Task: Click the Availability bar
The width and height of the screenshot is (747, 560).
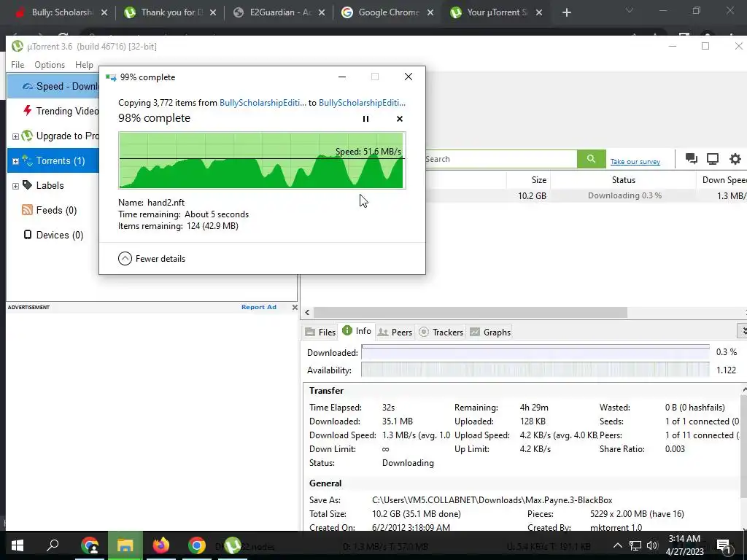Action: pyautogui.click(x=535, y=370)
